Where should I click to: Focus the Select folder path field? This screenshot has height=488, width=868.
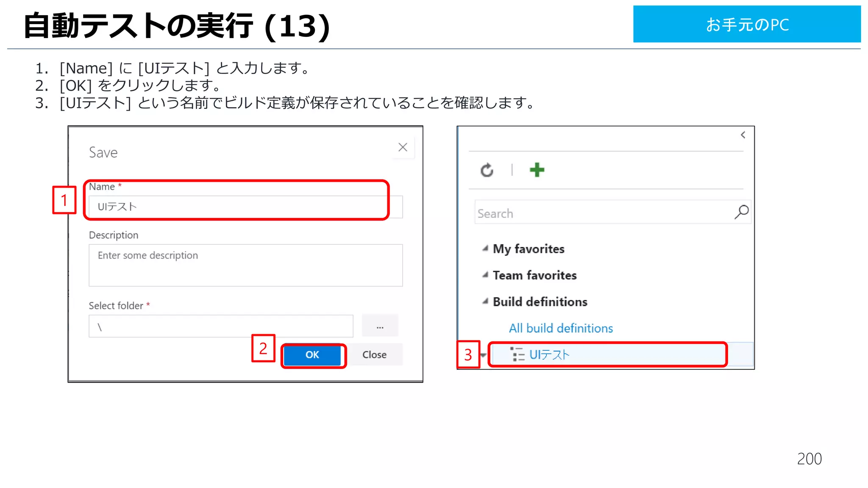click(221, 326)
